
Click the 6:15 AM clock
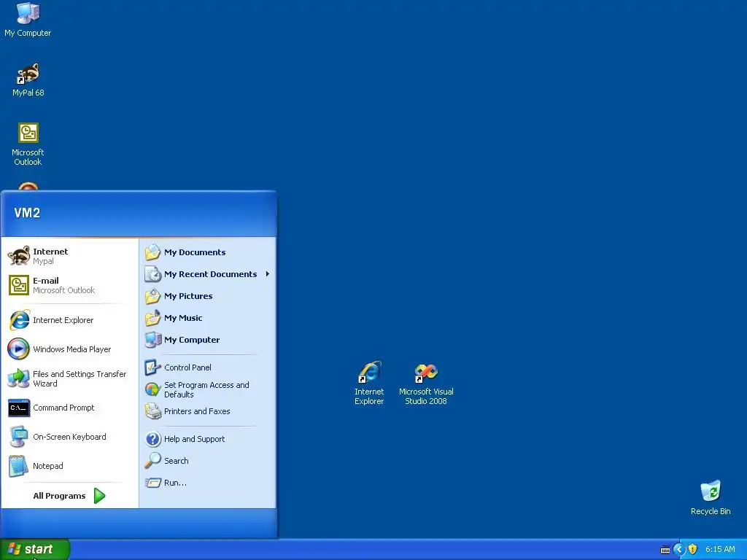(720, 550)
